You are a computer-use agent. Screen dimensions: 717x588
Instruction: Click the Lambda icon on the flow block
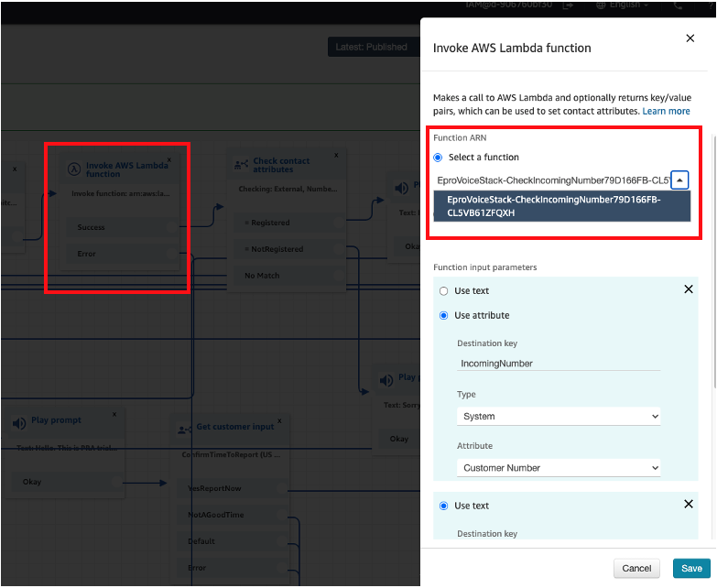click(74, 169)
